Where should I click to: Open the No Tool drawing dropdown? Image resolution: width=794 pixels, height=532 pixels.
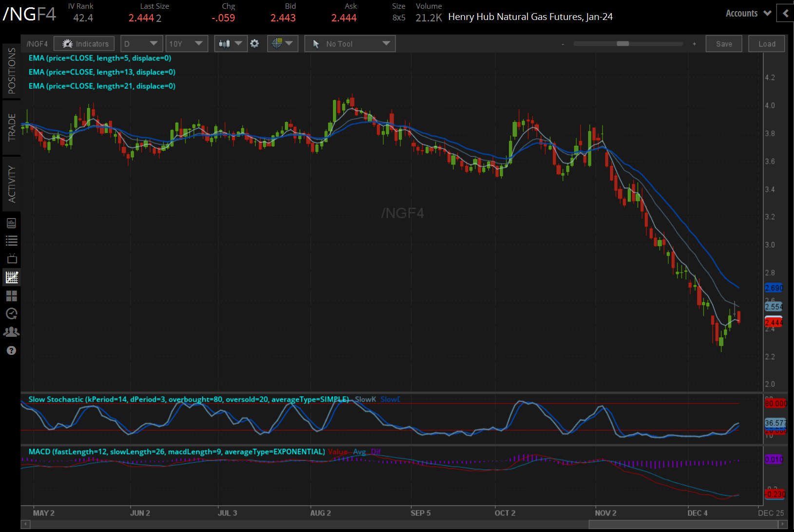point(350,44)
